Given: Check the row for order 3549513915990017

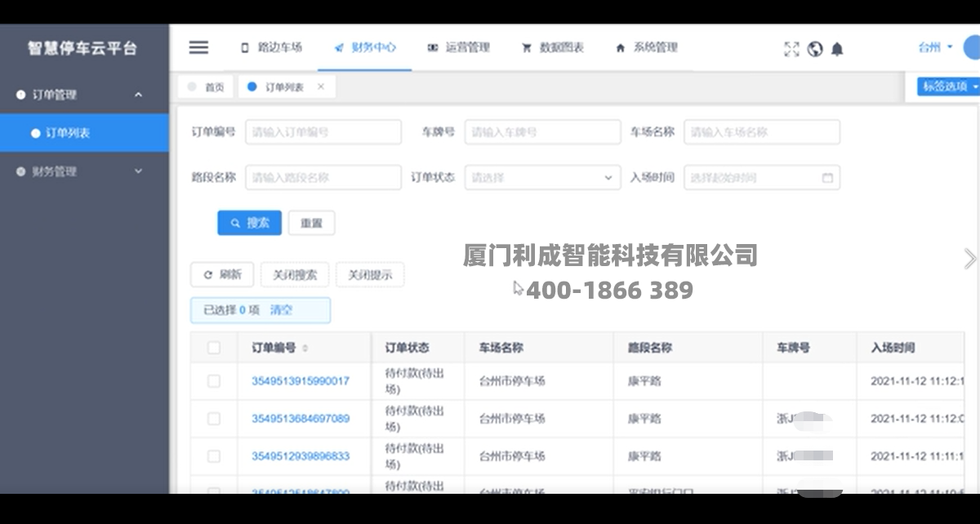Looking at the screenshot, I should tap(214, 381).
